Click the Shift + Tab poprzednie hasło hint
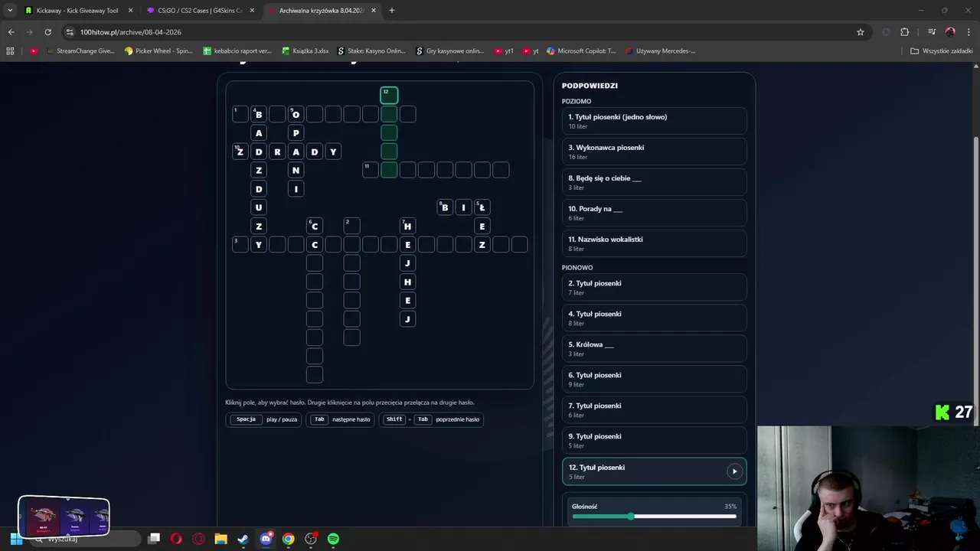 tap(431, 419)
